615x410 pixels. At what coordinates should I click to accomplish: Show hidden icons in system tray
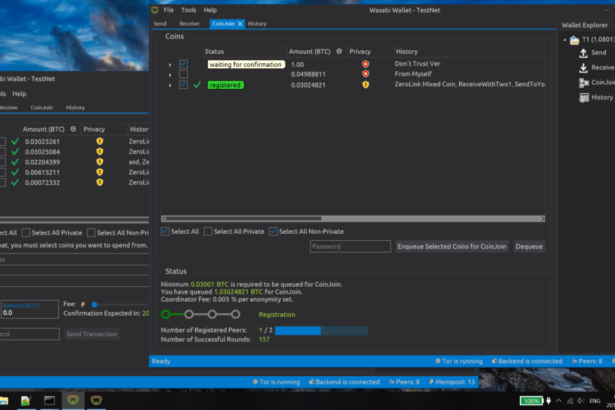pos(559,401)
